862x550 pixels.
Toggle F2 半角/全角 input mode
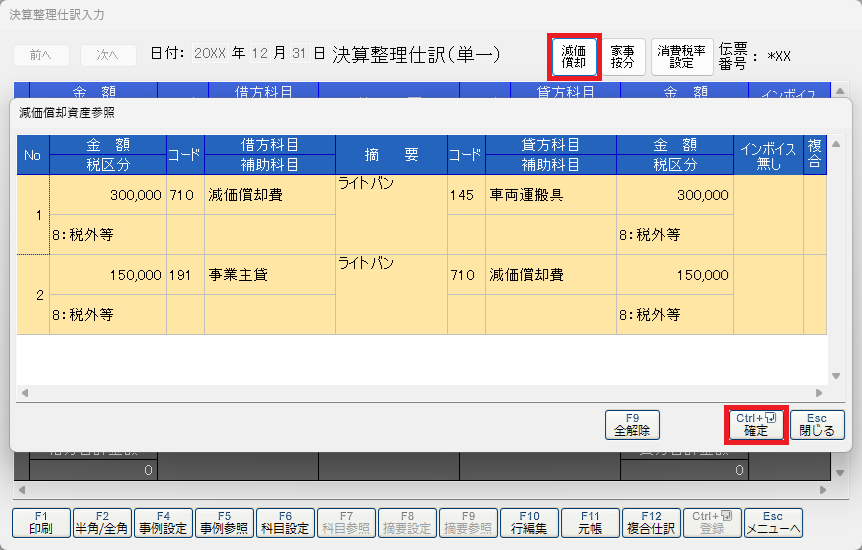(x=102, y=522)
